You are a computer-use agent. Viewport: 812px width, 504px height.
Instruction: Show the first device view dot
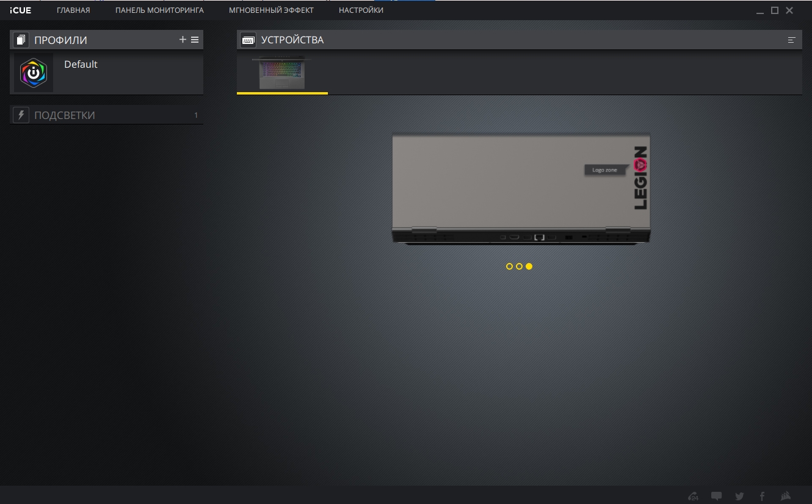(509, 267)
